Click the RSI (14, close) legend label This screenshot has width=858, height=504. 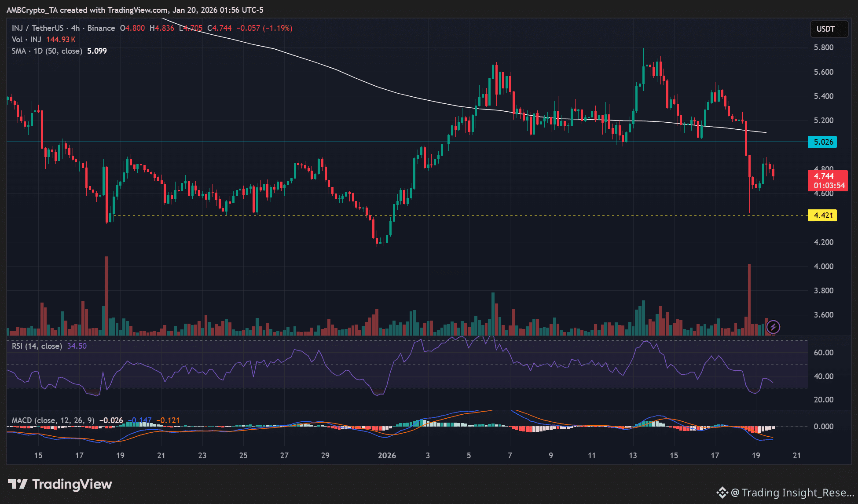37,346
